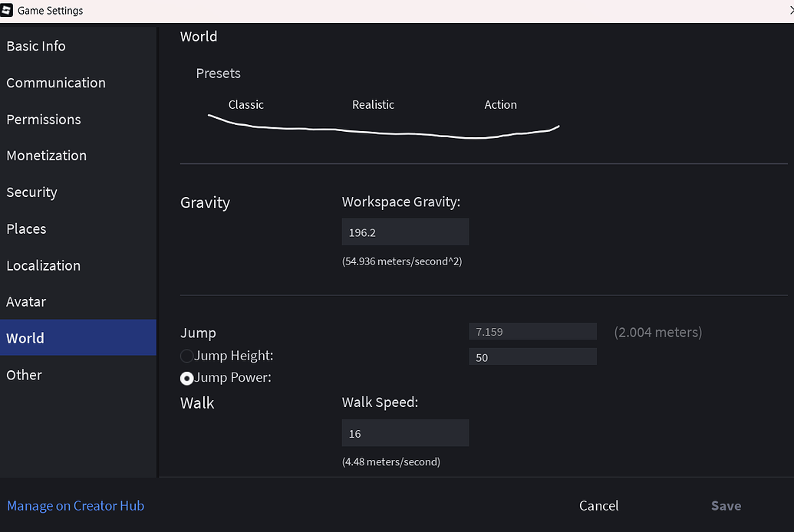Click the Workspace Gravity input field

pos(405,232)
